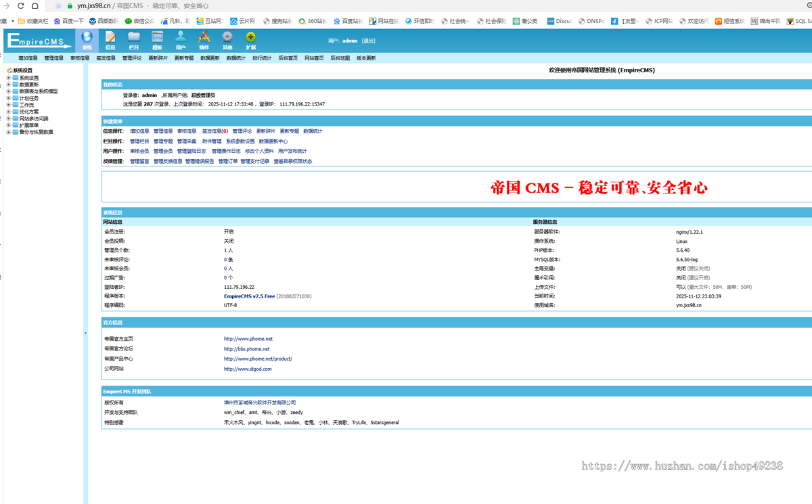
Task: Open the 插件 (Plugins) icon
Action: coord(204,37)
